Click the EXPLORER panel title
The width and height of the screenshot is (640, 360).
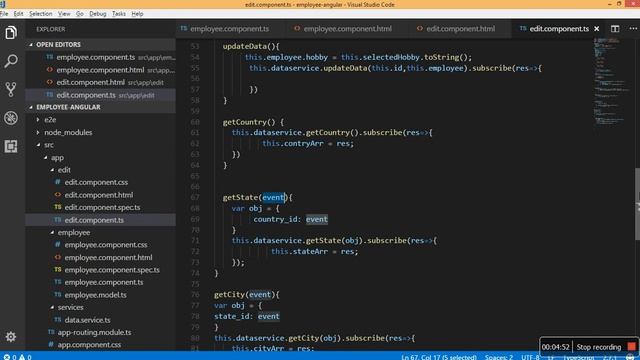[x=51, y=29]
